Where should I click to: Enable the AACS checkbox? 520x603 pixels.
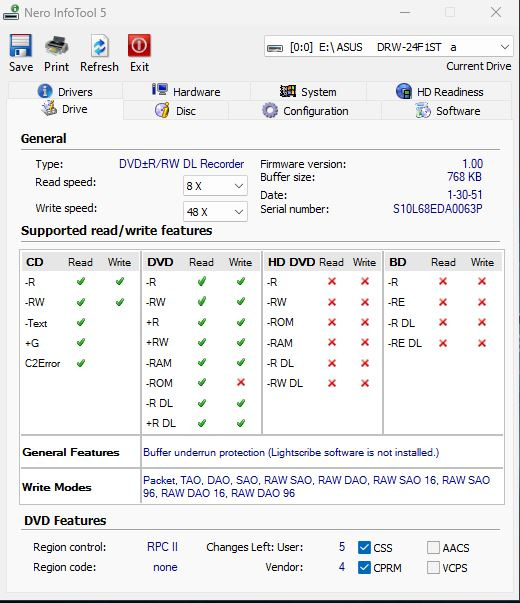tap(433, 547)
